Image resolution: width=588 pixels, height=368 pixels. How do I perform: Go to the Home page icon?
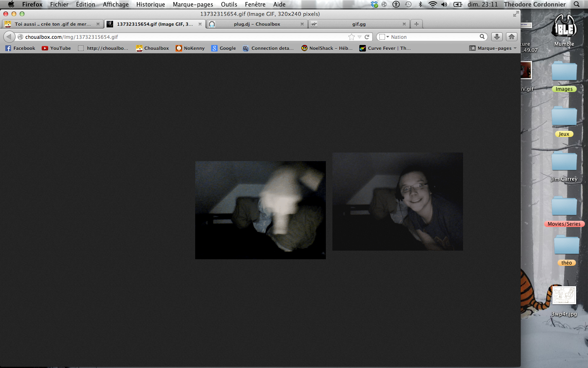pos(511,37)
